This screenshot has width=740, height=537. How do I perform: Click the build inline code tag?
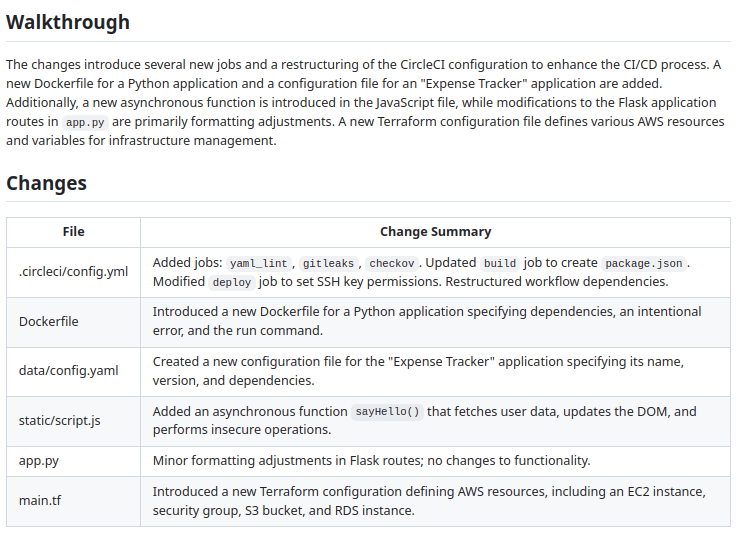(499, 263)
